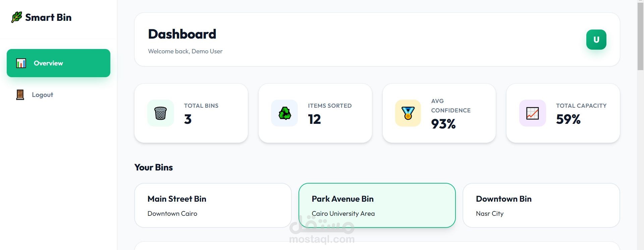Click the Smart Bin leaf logo icon
The height and width of the screenshot is (250, 644).
[16, 17]
